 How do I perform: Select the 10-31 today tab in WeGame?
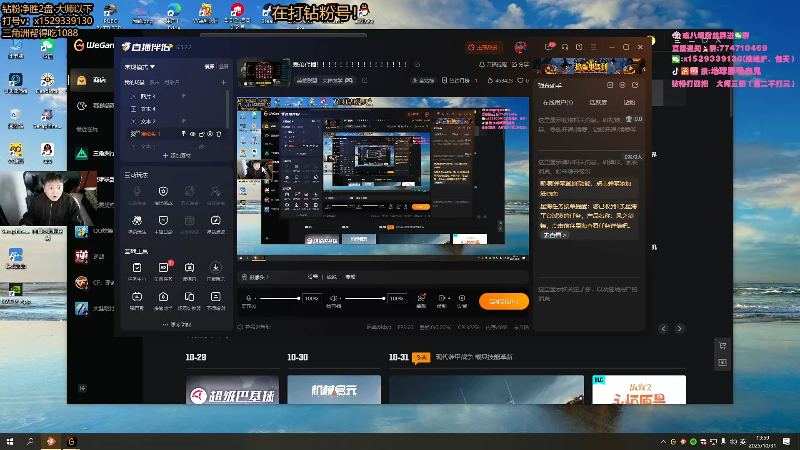coord(409,357)
